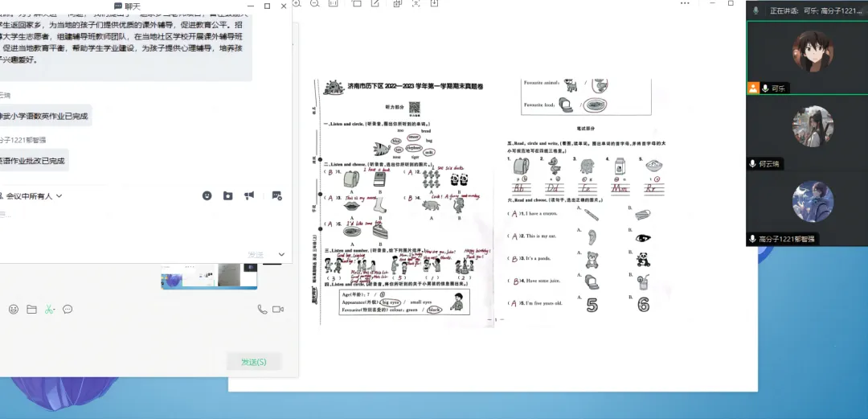This screenshot has height=419, width=868.
Task: Click the zoom out magnifier in viewer toolbar
Action: tap(315, 3)
